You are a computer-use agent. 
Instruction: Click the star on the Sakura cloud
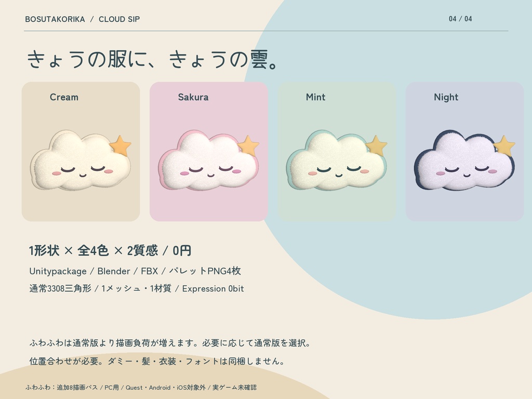[x=248, y=146]
